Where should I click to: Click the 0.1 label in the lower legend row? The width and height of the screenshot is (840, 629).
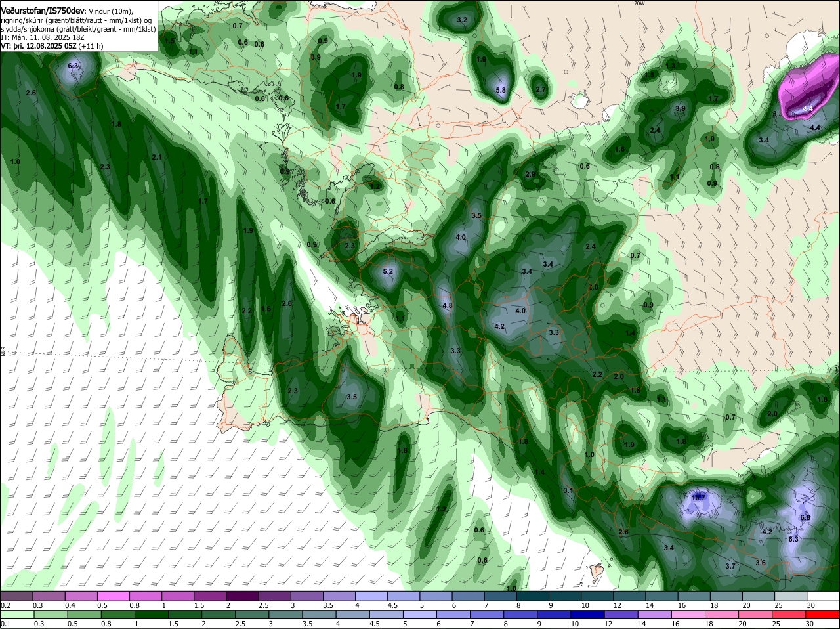(x=5, y=624)
